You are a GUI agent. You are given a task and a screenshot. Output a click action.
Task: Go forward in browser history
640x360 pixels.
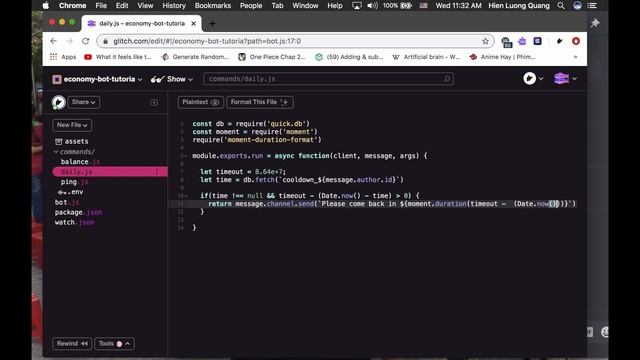click(x=69, y=41)
